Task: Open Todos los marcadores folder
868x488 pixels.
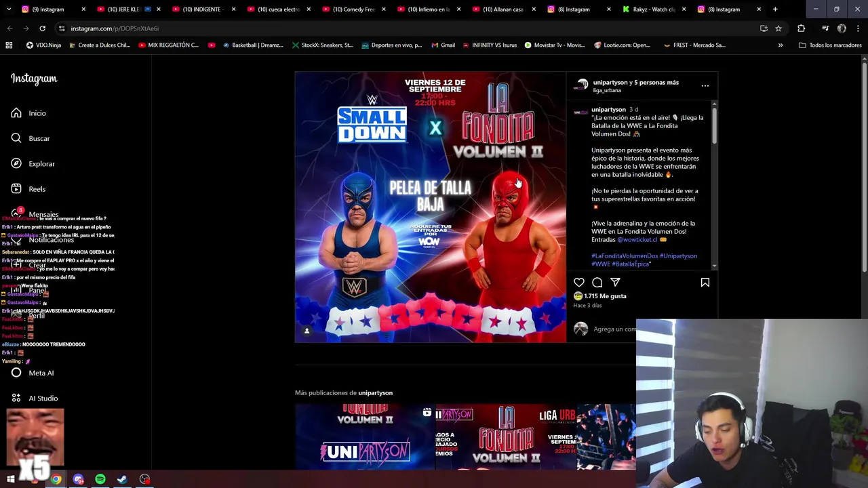Action: tap(830, 45)
